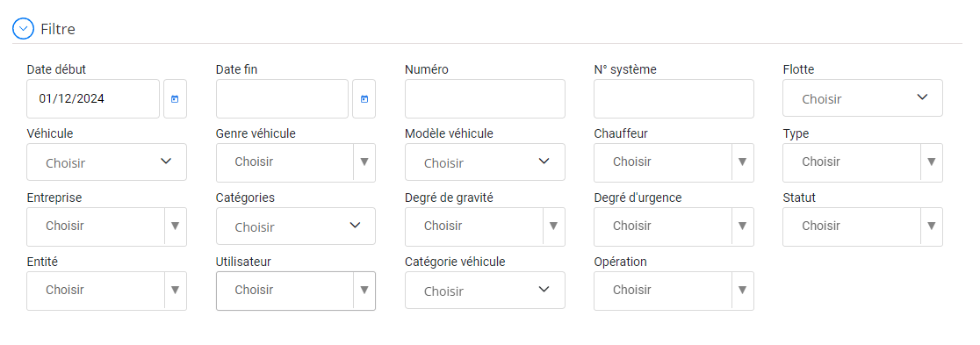This screenshot has width=980, height=345.
Task: Click the Degré d'urgence triangle arrow
Action: click(x=743, y=226)
